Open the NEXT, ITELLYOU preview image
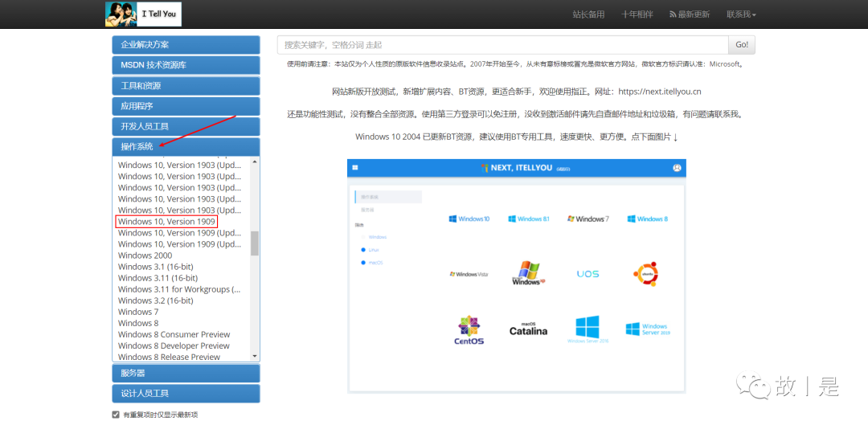The height and width of the screenshot is (425, 868). pyautogui.click(x=517, y=276)
